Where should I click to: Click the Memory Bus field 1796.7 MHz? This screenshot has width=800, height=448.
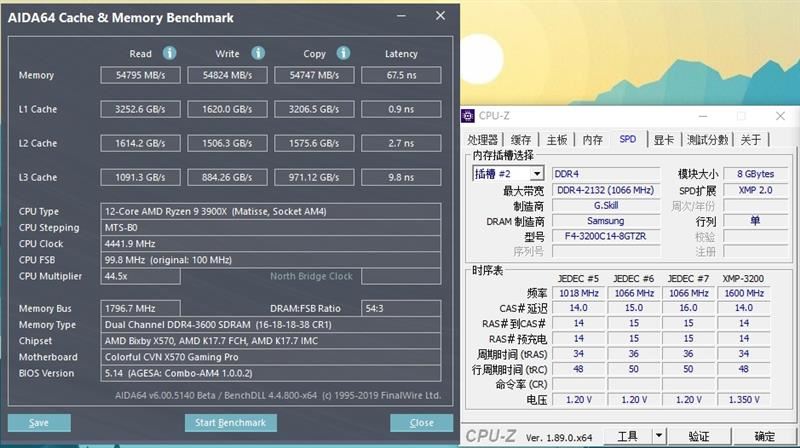[x=140, y=308]
